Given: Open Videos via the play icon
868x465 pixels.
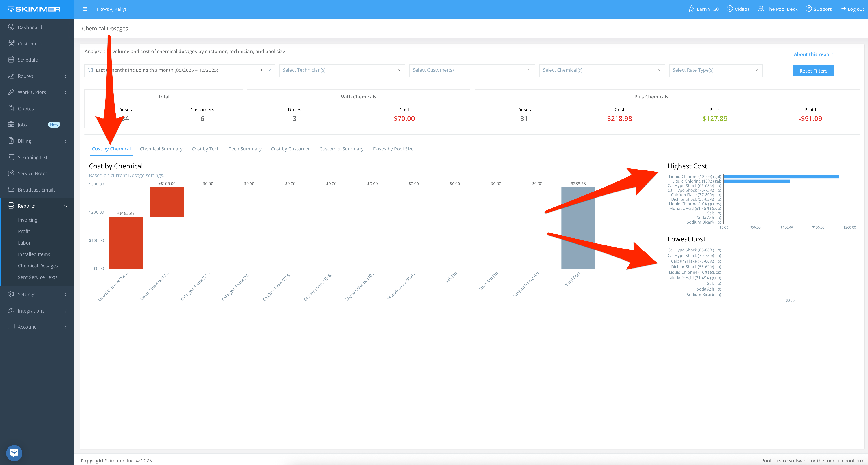Looking at the screenshot, I should click(730, 9).
